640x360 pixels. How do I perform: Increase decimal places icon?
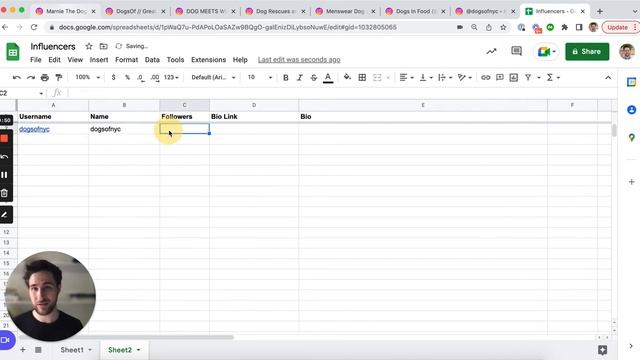click(x=155, y=78)
